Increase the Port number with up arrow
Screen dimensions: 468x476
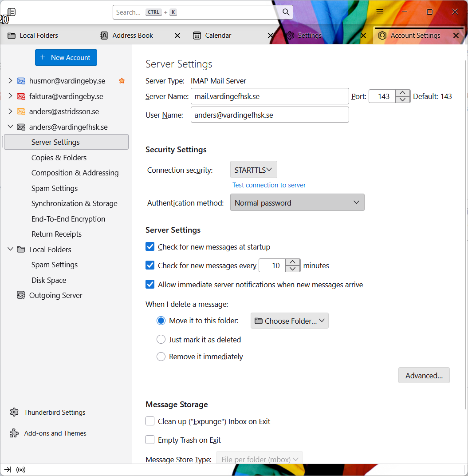(402, 93)
